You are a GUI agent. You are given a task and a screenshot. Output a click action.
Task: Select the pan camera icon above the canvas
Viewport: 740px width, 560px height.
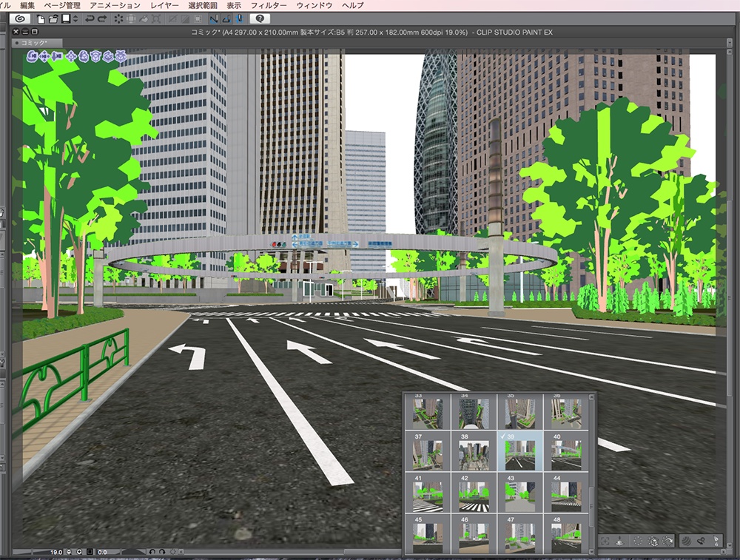click(44, 56)
